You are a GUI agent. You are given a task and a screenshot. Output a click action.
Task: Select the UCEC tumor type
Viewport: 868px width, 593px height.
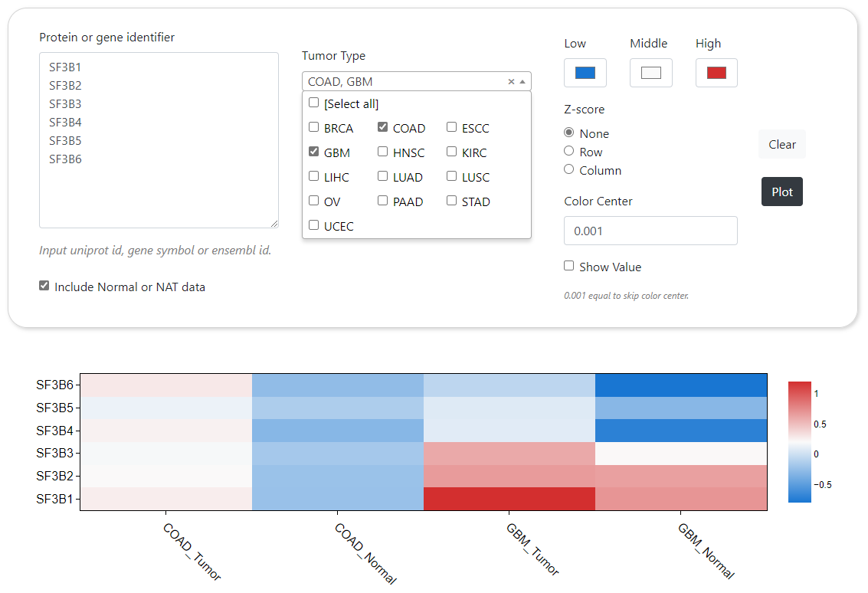tap(314, 225)
